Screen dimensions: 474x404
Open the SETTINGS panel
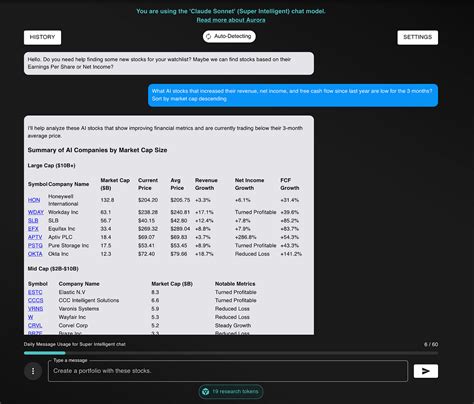pos(418,37)
